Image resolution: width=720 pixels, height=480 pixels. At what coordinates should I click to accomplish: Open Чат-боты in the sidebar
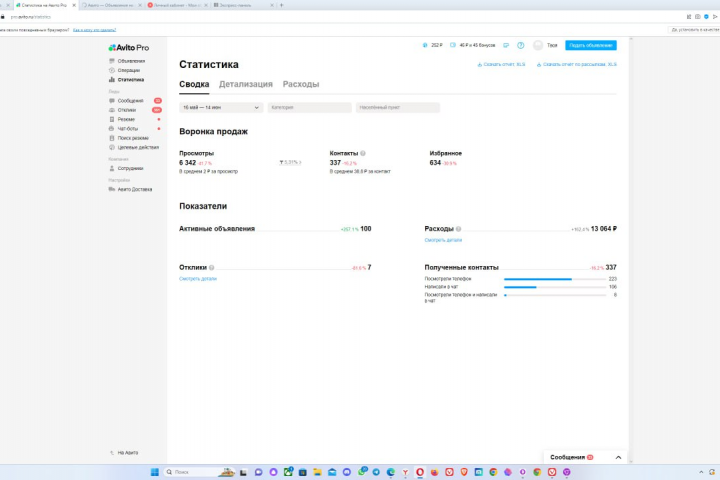124,129
